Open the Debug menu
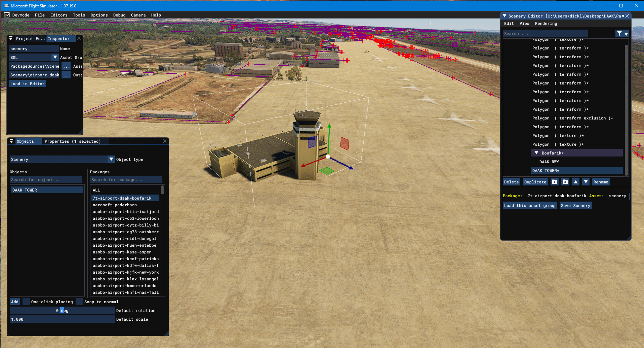The width and height of the screenshot is (644, 348). 119,15
